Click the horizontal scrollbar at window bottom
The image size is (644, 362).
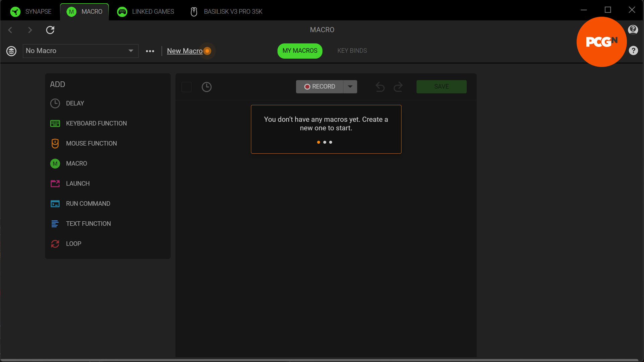319,360
